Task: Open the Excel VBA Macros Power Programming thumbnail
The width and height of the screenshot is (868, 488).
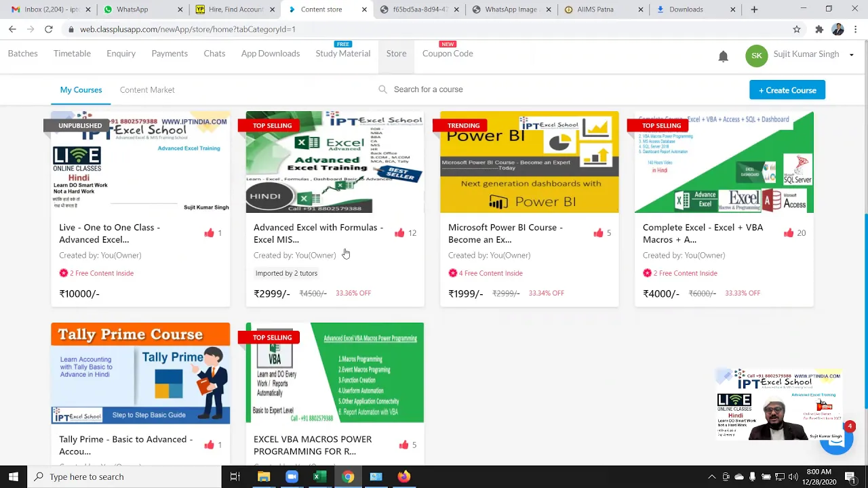Action: (x=335, y=373)
